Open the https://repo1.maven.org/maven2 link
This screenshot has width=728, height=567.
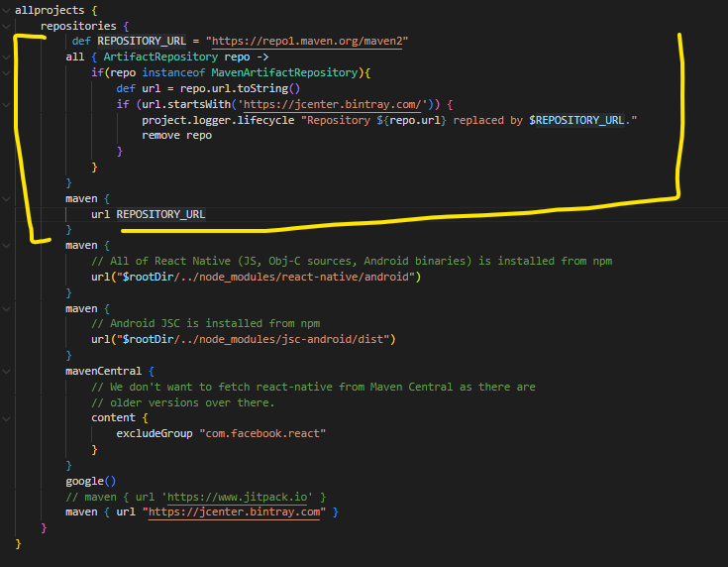click(x=307, y=42)
